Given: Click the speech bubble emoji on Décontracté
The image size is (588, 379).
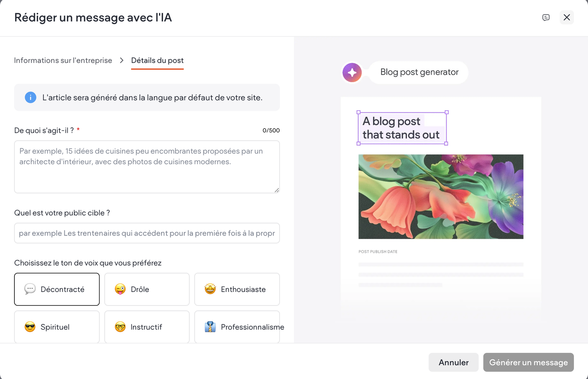Looking at the screenshot, I should point(30,289).
